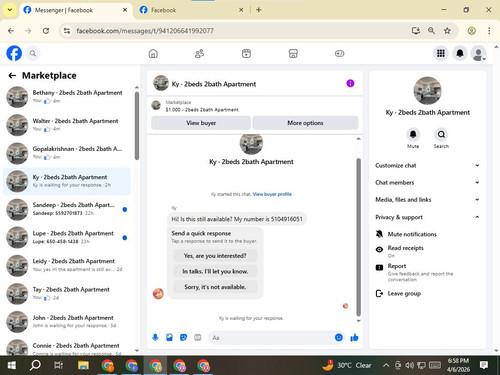This screenshot has height=375, width=500.
Task: Open the Gaming icon in top navigation
Action: point(339,53)
